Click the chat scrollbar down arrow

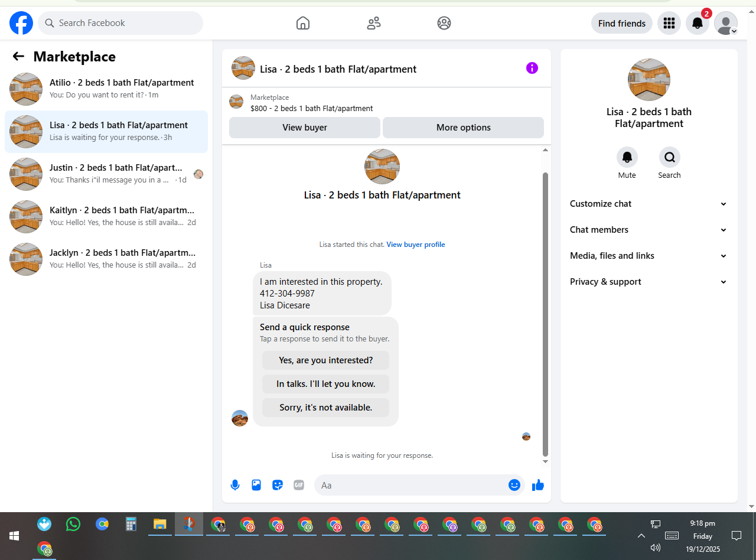point(546,461)
